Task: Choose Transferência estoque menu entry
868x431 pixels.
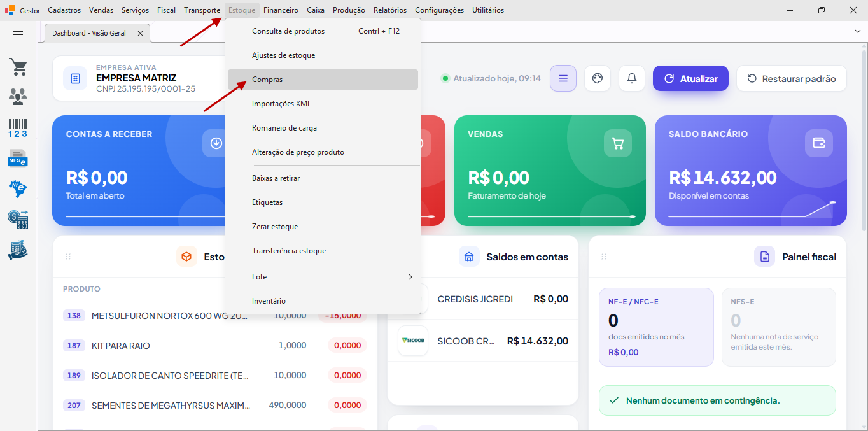Action: point(323,251)
